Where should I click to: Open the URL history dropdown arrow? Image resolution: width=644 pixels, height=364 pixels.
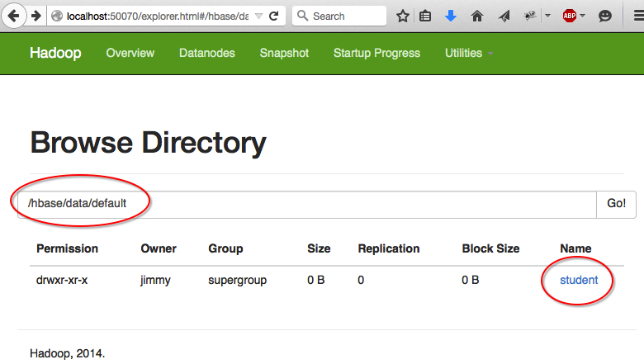tap(258, 16)
